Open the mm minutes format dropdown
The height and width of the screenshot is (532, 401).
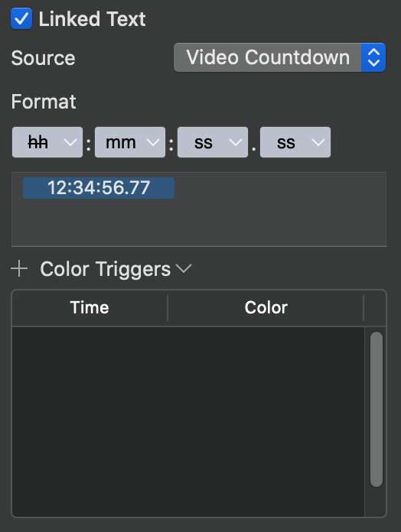[130, 142]
